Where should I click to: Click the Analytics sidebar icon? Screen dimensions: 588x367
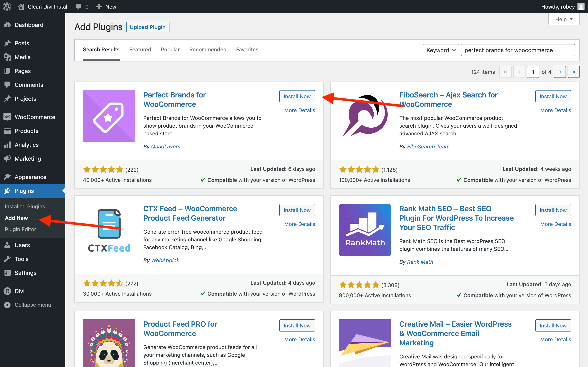[x=8, y=145]
